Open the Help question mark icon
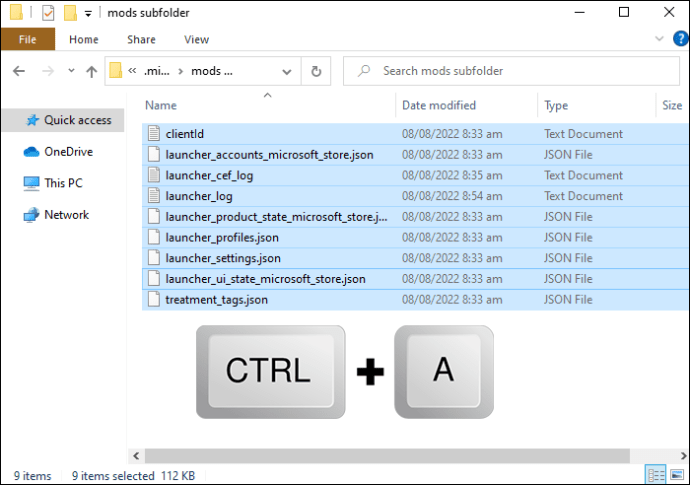 tap(680, 39)
